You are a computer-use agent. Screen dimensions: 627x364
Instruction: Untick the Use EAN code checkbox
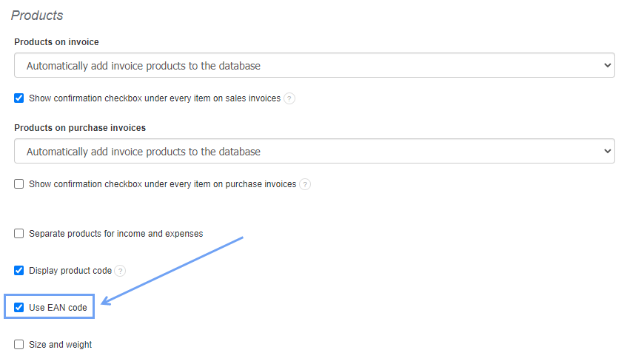pyautogui.click(x=19, y=307)
